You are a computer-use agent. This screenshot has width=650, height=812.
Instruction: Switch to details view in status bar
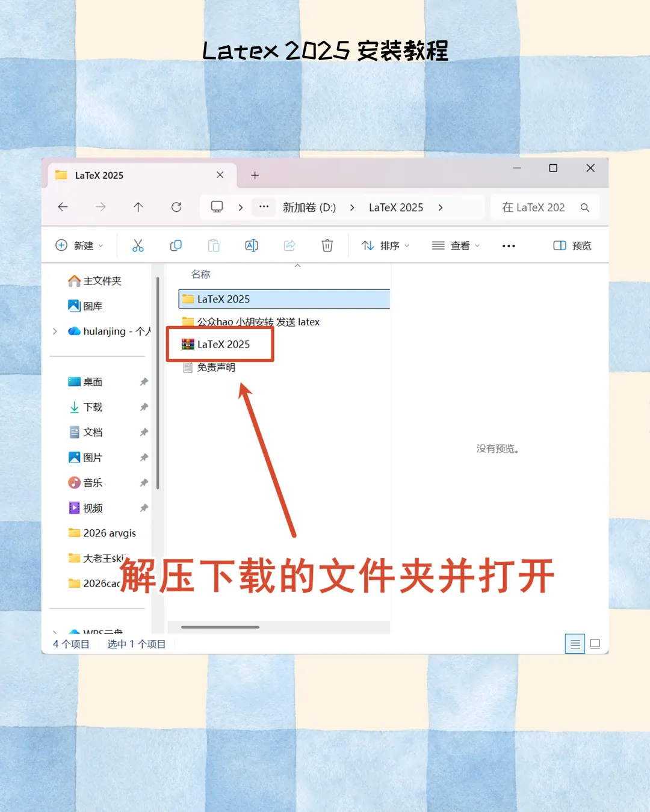click(x=575, y=644)
